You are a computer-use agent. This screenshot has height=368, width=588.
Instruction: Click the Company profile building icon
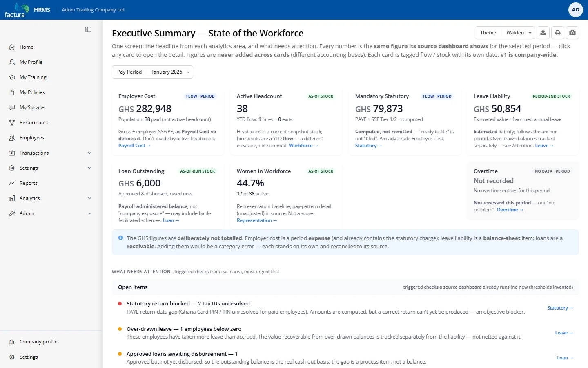tap(12, 342)
